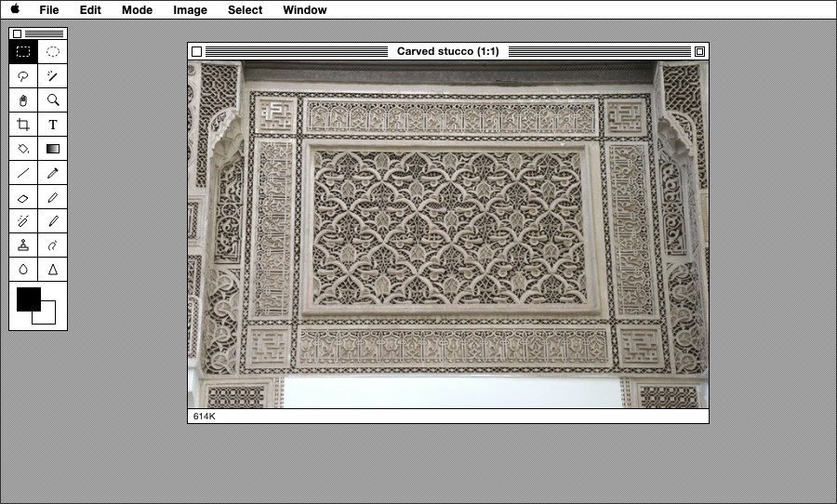Click the black foreground color swatch
This screenshot has height=504, width=837.
[29, 299]
